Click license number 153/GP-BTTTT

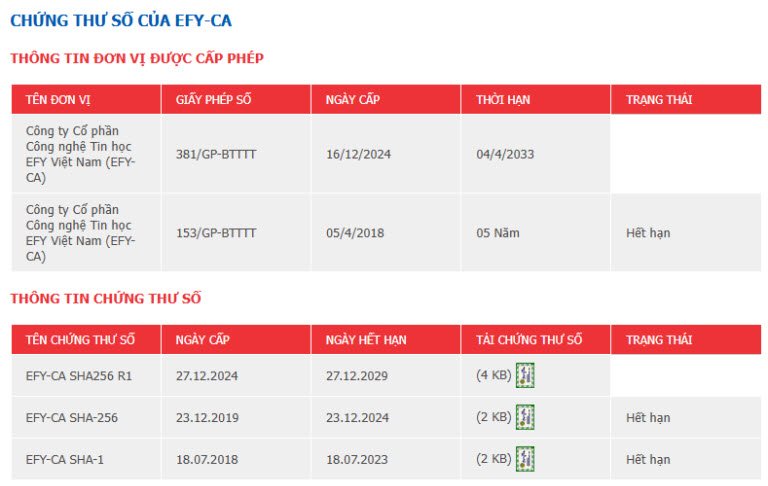[x=216, y=233]
